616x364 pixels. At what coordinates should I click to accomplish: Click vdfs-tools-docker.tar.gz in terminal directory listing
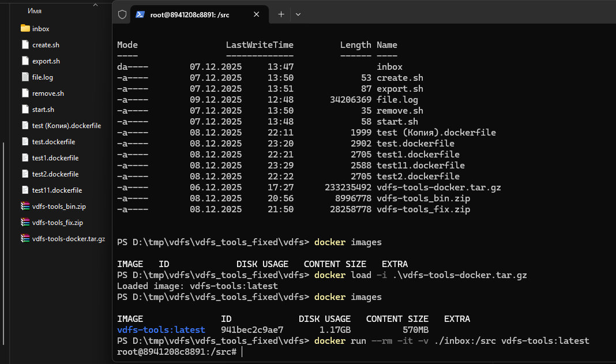pyautogui.click(x=439, y=187)
